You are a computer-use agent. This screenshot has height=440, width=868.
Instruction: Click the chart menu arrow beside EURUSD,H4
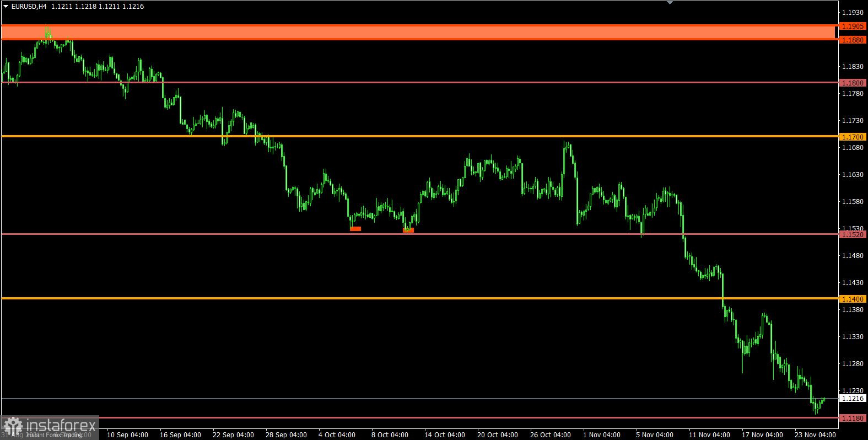pos(6,7)
